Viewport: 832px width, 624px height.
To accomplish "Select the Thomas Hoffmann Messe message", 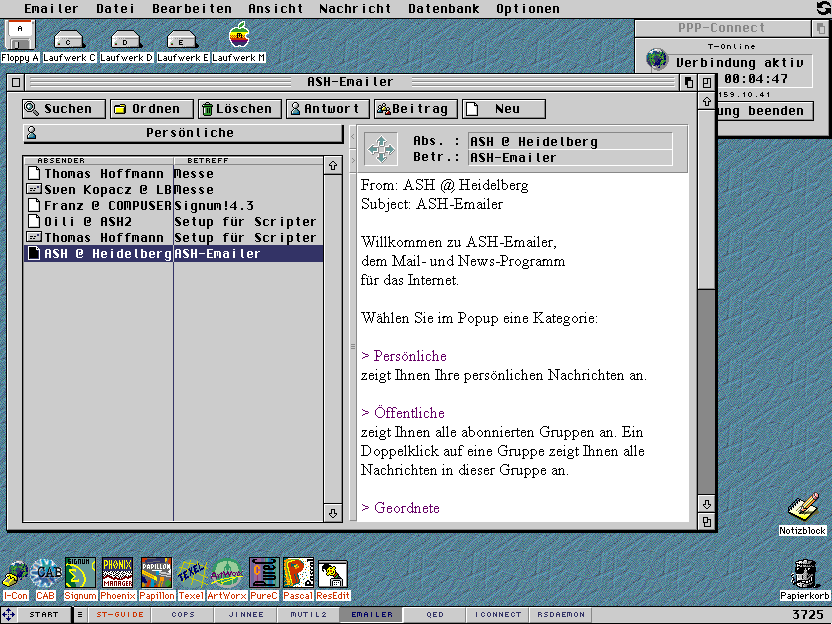I will [174, 174].
